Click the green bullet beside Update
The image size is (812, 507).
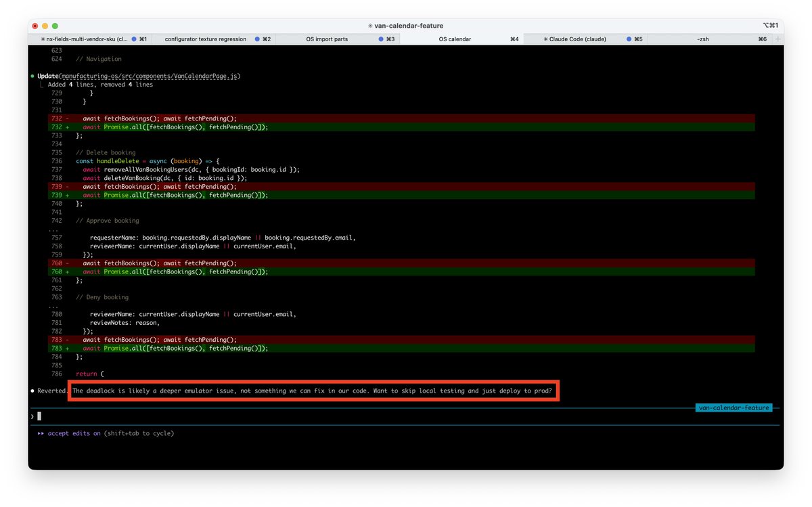[x=32, y=76]
